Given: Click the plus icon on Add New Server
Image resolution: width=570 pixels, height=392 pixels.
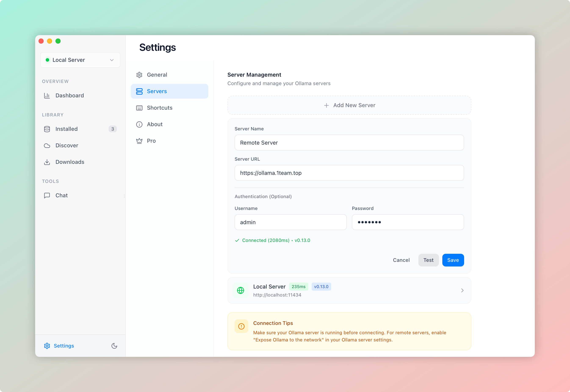Looking at the screenshot, I should (x=326, y=105).
